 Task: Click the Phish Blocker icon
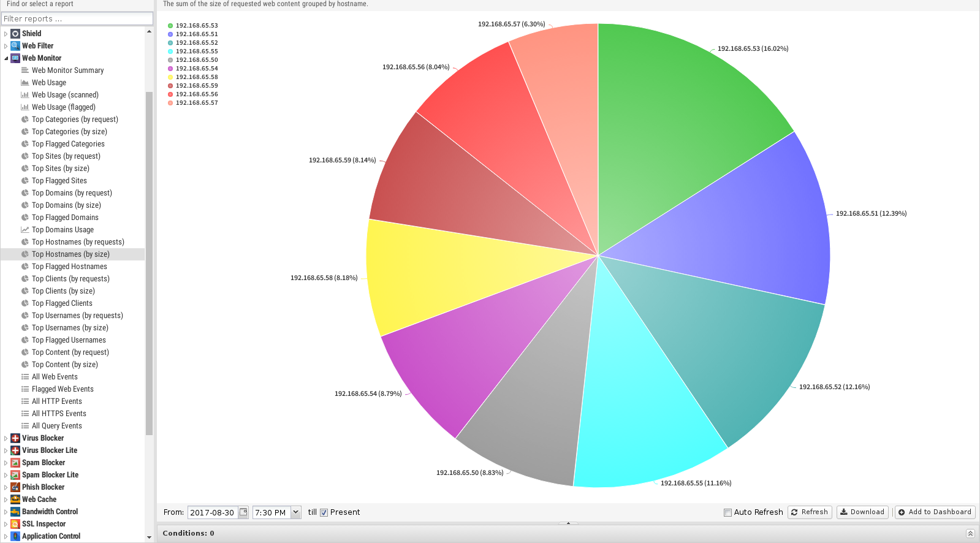click(x=15, y=487)
